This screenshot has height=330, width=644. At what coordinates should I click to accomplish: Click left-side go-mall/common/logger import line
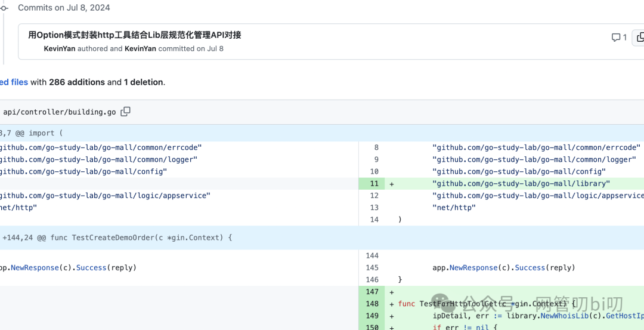98,159
